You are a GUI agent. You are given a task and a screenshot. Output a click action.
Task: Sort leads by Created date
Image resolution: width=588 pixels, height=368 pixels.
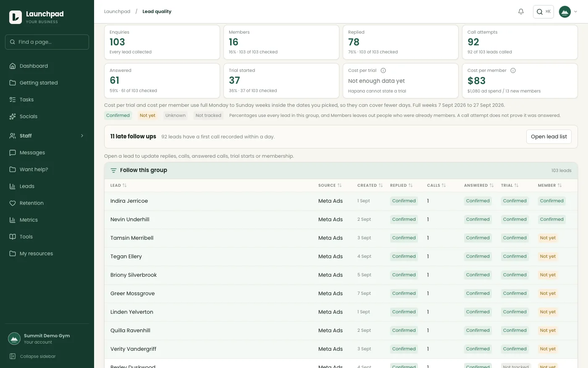coord(370,185)
